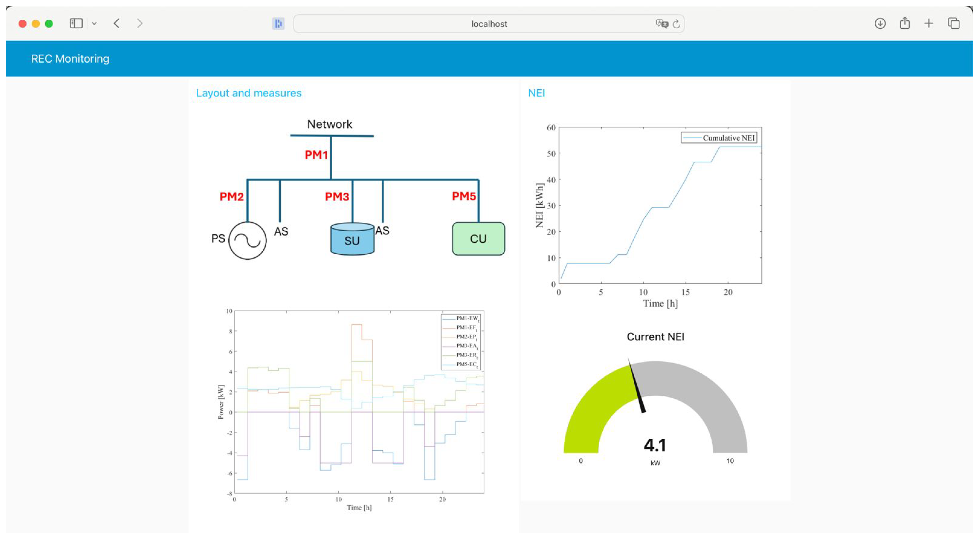This screenshot has width=980, height=544.
Task: Click the Safari sidebar toggle icon
Action: 76,24
